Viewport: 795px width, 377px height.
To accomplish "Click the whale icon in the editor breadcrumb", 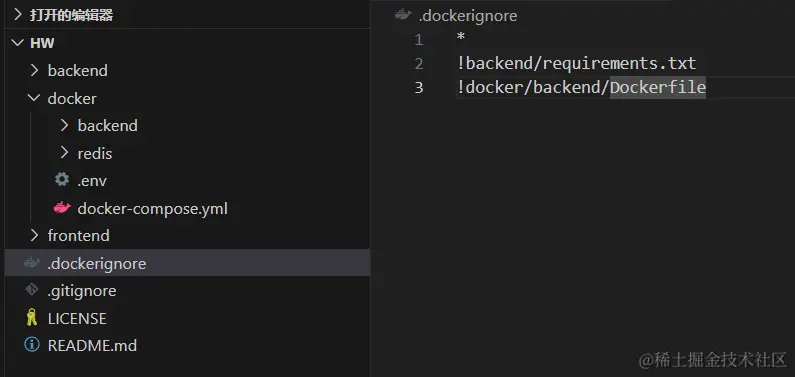I will tap(403, 15).
